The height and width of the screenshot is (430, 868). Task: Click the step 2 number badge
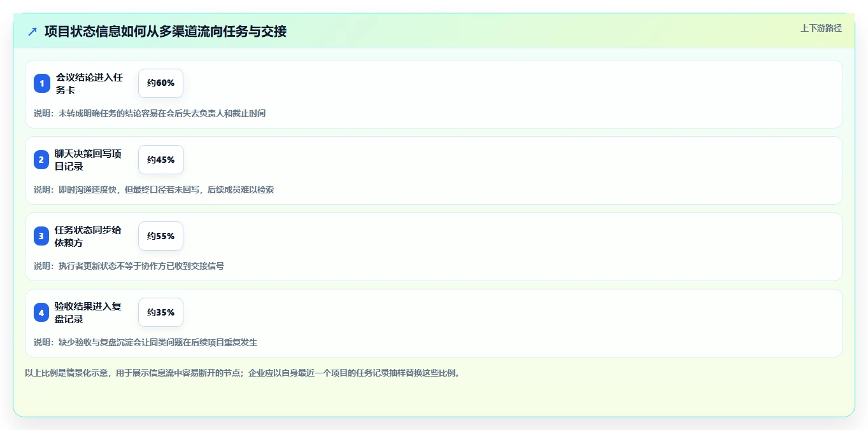click(x=41, y=160)
